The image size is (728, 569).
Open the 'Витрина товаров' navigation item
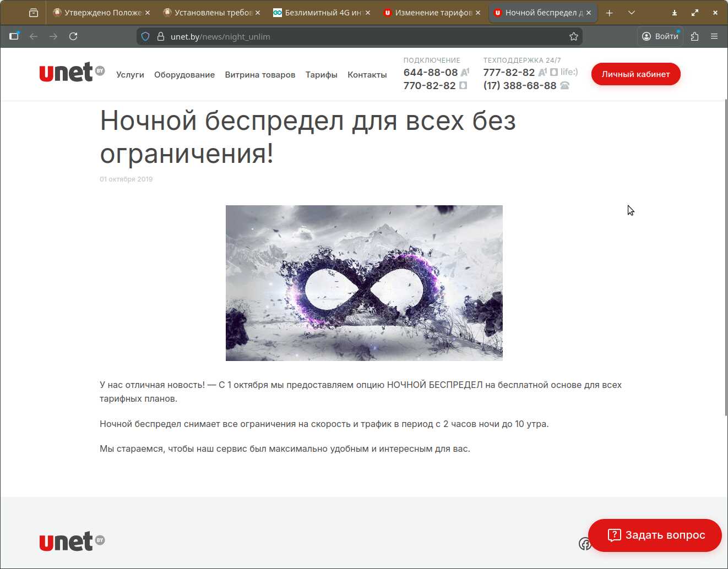click(x=260, y=75)
